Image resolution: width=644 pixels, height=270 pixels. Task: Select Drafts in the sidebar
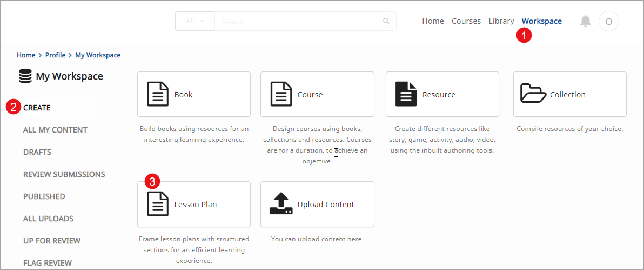point(37,152)
